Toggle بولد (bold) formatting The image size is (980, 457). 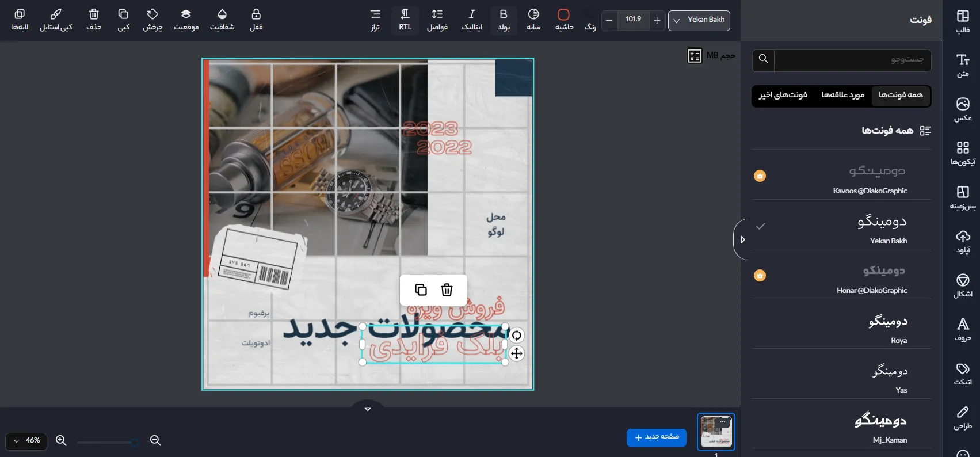click(x=504, y=20)
